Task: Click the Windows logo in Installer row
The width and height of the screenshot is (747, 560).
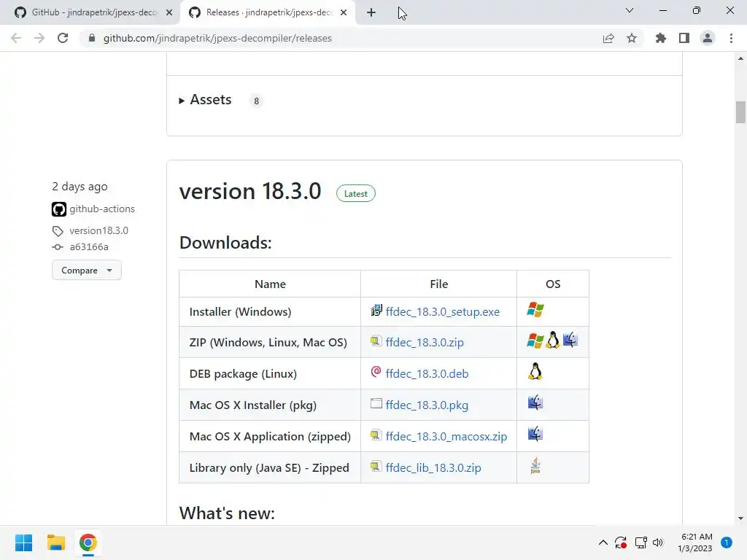Action: 535,310
